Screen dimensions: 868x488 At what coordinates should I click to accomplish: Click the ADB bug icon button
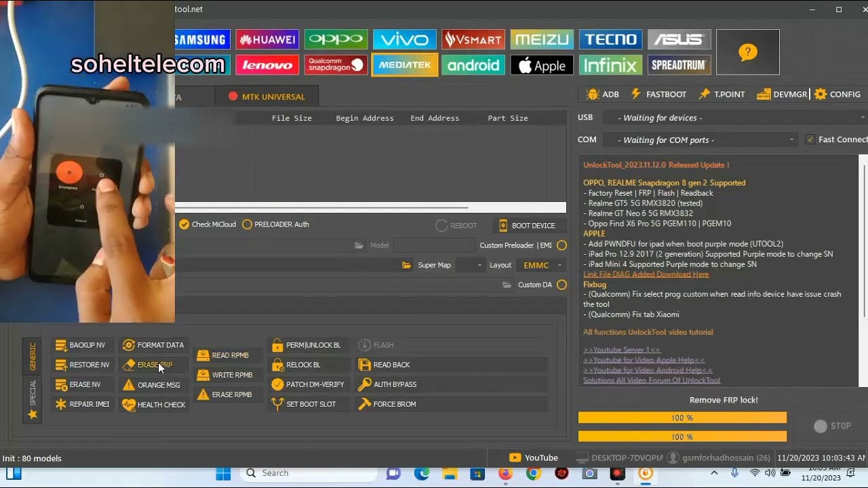pos(593,94)
